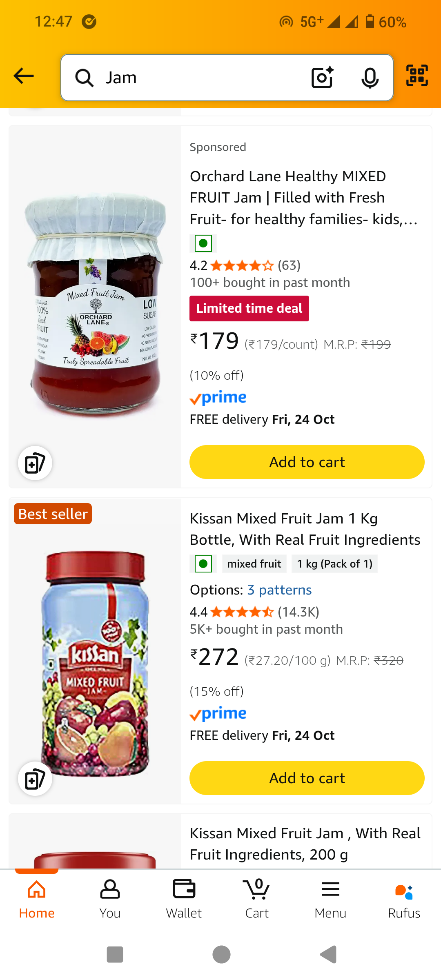
Task: Open the 3 patterns options link
Action: tap(279, 590)
